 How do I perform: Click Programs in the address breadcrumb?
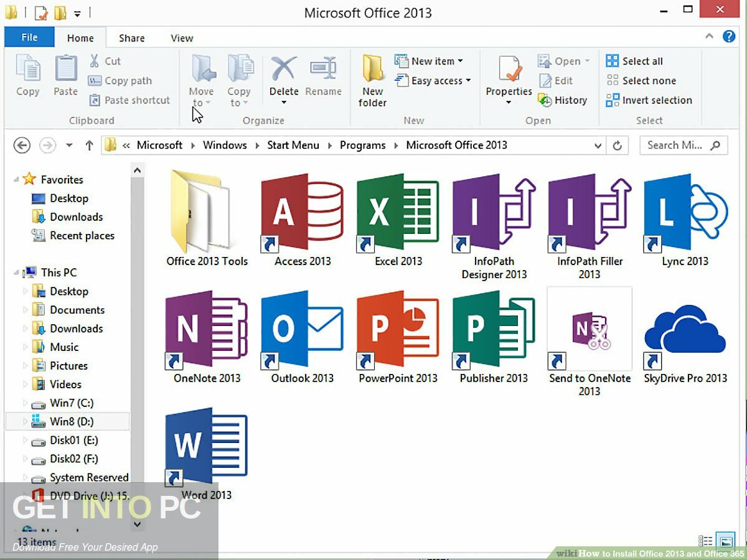tap(363, 145)
